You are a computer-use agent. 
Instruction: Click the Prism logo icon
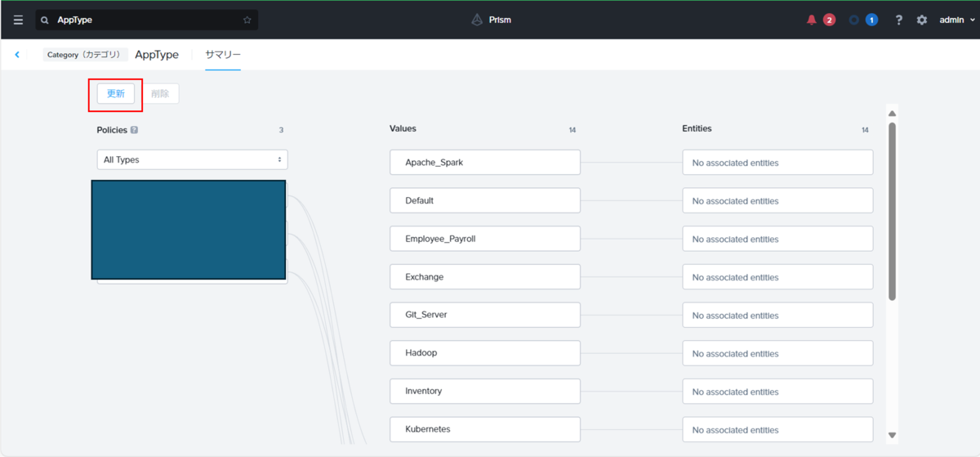[x=477, y=20]
